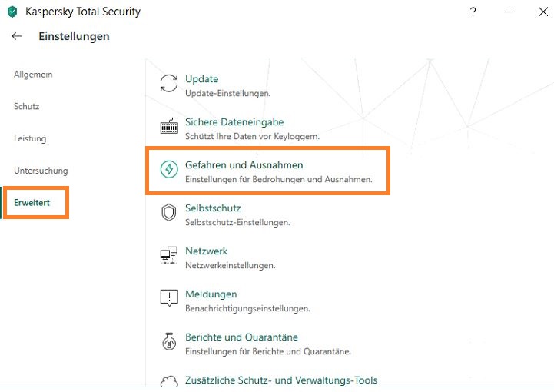554x392 pixels.
Task: Click the cloud icon for additional tools
Action: tap(169, 381)
